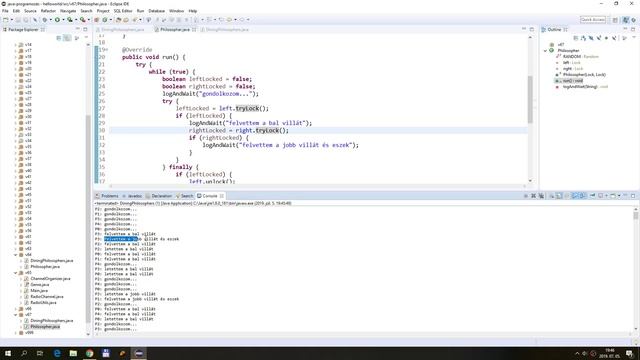Image resolution: width=640 pixels, height=360 pixels.
Task: Click the New file toolbar icon
Action: tap(6, 20)
